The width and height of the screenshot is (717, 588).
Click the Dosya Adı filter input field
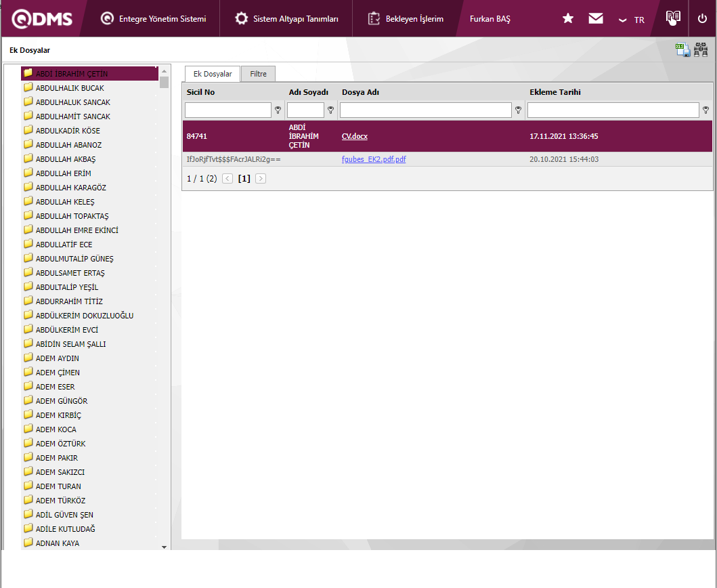pyautogui.click(x=425, y=110)
